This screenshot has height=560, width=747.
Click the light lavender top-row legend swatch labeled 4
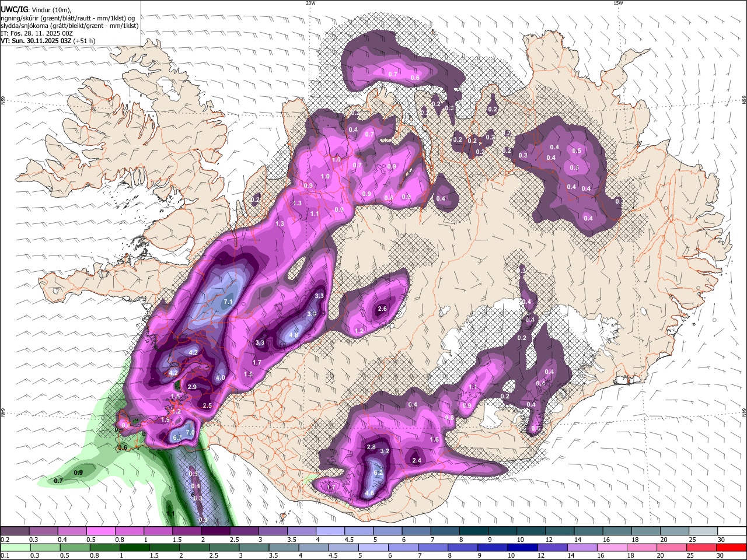click(330, 531)
